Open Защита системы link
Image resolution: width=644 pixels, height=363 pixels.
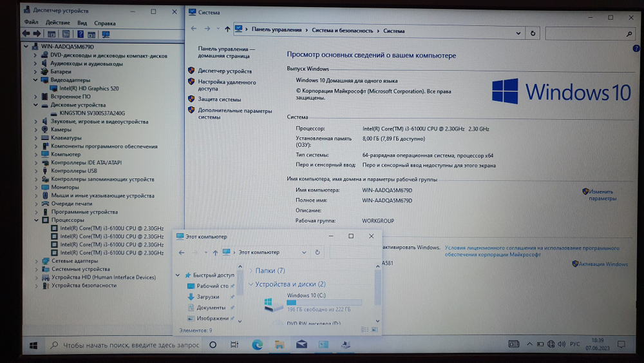click(220, 99)
